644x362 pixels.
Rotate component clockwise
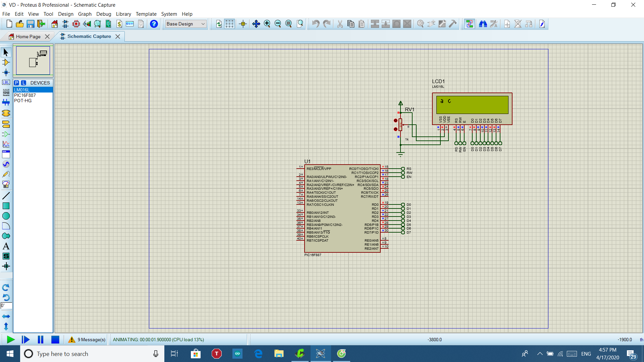click(6, 288)
